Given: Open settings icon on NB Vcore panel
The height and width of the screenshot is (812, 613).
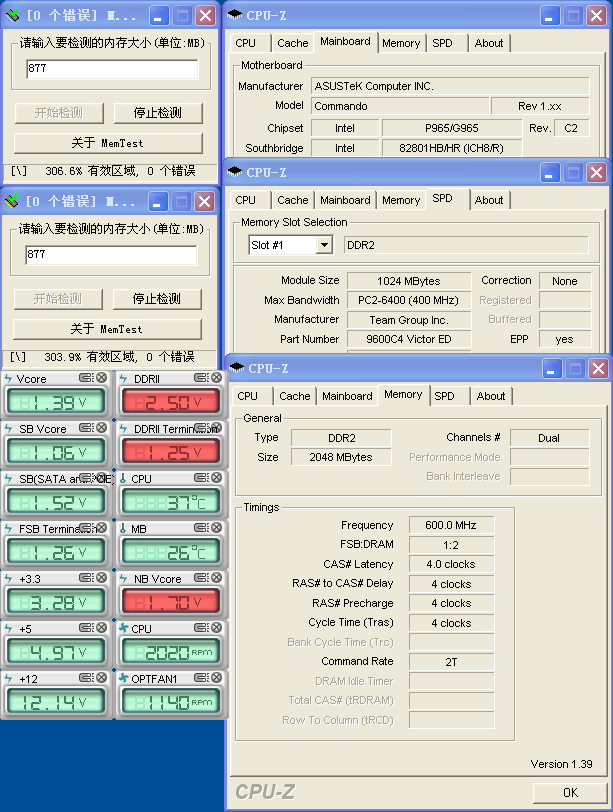Looking at the screenshot, I should 201,579.
